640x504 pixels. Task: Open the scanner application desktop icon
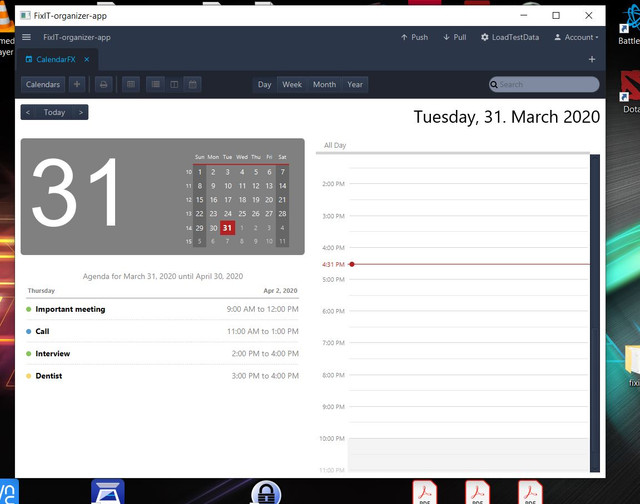pos(108,492)
